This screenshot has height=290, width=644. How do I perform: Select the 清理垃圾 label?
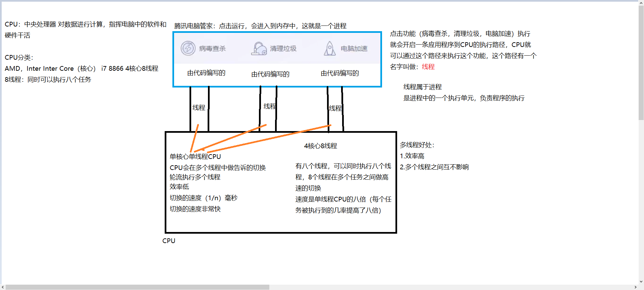[x=283, y=49]
